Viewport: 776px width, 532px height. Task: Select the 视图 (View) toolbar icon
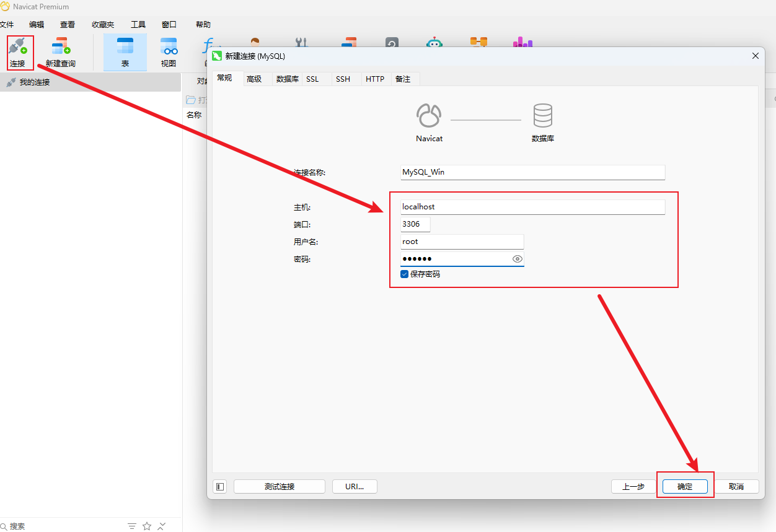point(169,52)
